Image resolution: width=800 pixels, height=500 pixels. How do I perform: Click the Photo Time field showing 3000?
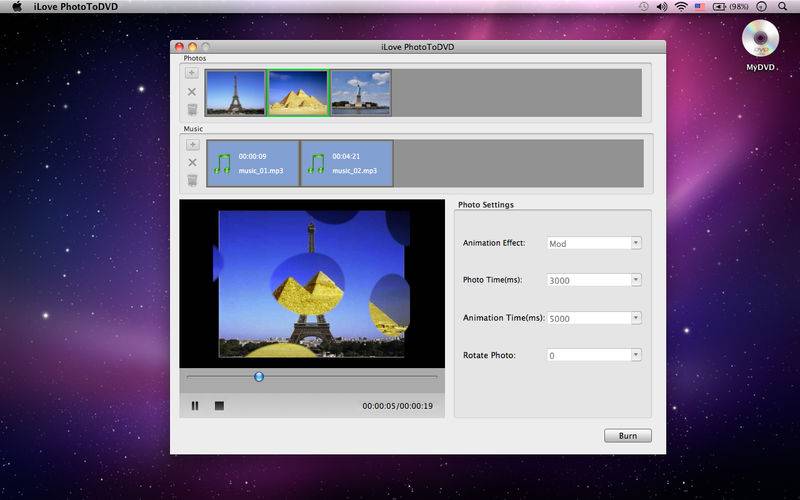(589, 280)
